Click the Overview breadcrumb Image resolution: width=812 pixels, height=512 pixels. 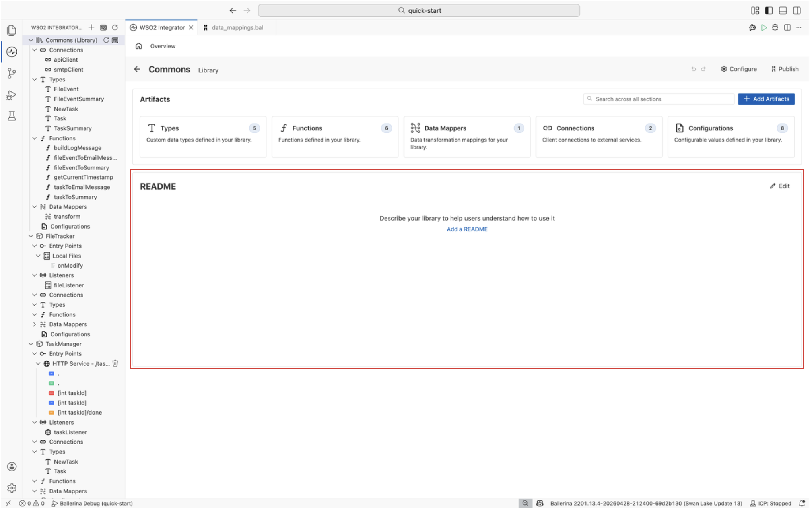point(163,46)
